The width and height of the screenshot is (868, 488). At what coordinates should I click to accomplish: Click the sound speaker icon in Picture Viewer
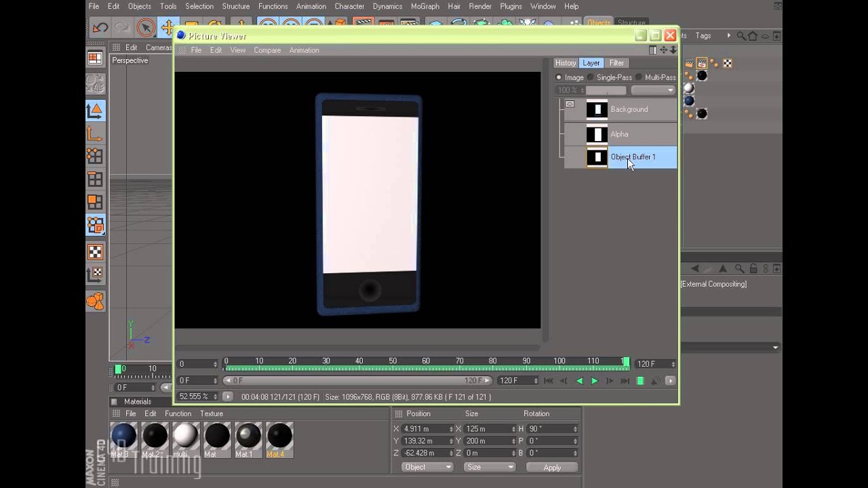[x=655, y=381]
